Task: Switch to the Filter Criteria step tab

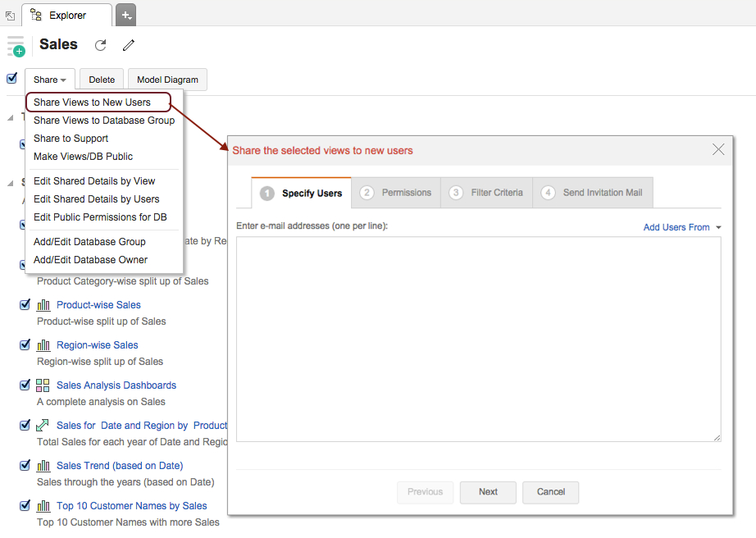Action: pos(486,193)
